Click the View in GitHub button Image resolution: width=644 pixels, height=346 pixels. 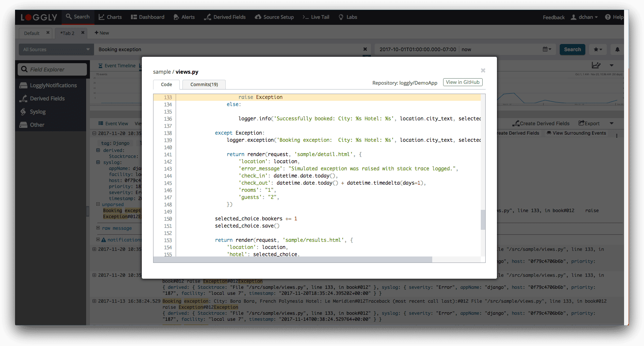point(462,82)
